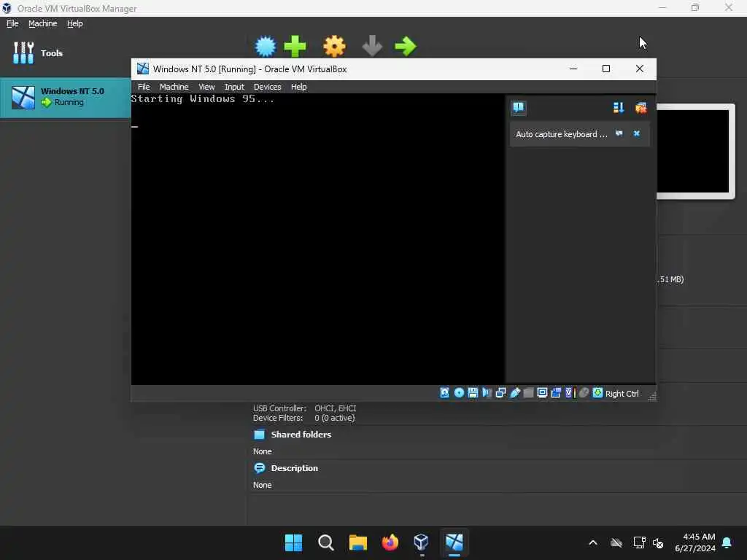
Task: Click the Auto capture keyboard notification text
Action: pos(561,134)
